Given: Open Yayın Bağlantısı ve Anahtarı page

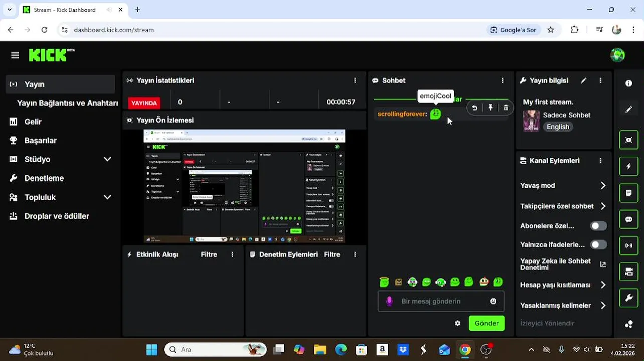Looking at the screenshot, I should (x=67, y=103).
